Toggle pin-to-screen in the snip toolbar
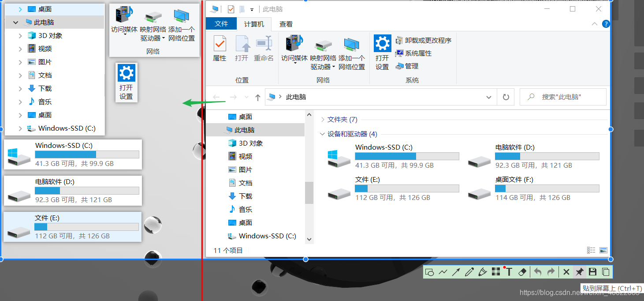 (579, 272)
